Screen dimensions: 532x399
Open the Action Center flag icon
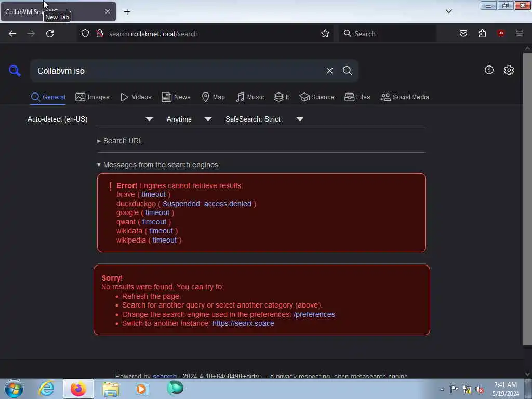coord(454,389)
